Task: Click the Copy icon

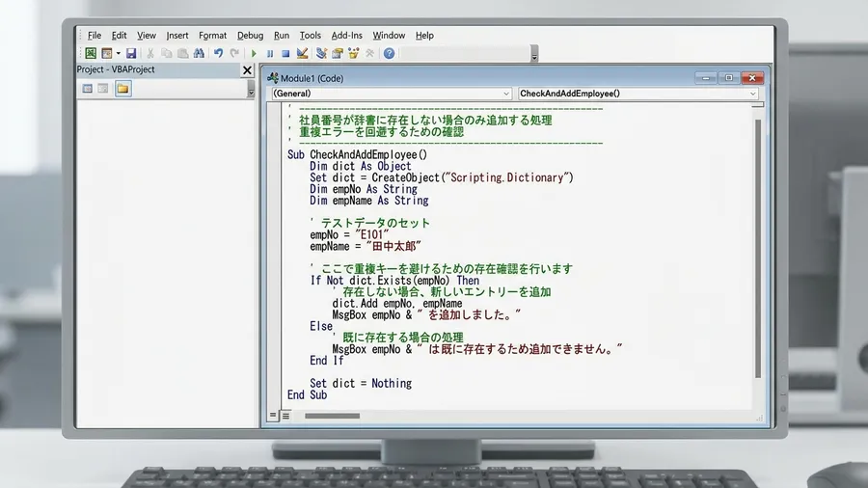Action: pyautogui.click(x=167, y=53)
